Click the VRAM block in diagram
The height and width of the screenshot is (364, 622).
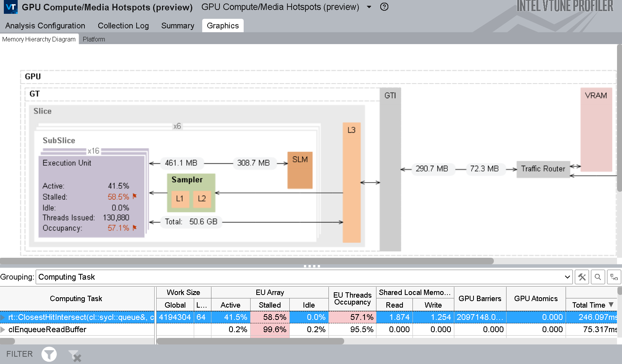pos(596,130)
